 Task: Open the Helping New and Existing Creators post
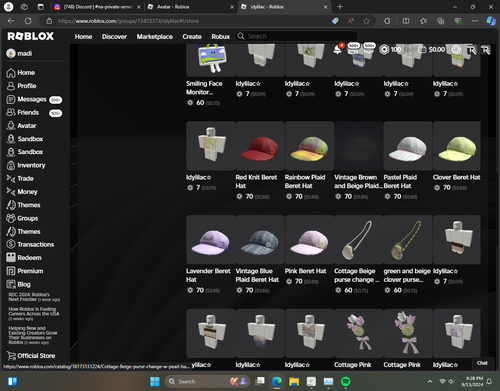pos(33,335)
